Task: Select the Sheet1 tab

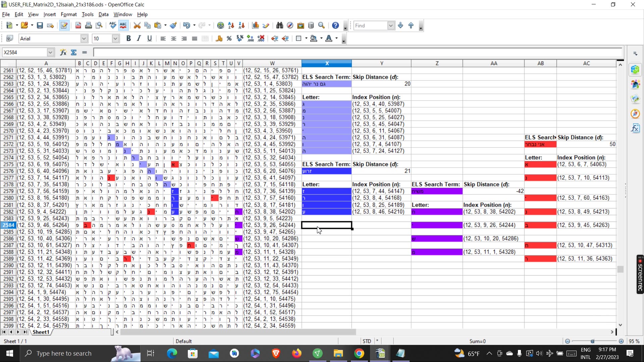Action: tap(41, 332)
